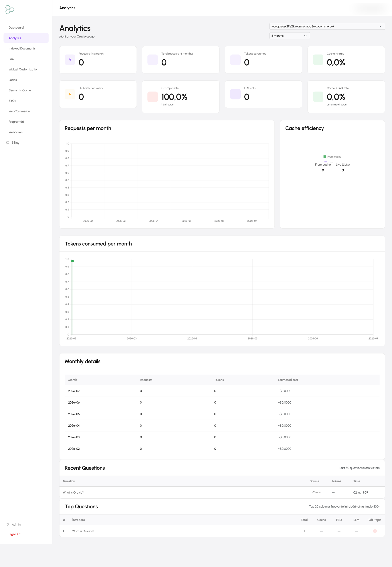Open Programări in the sidebar
Screen dimensions: 392x567
point(26,122)
